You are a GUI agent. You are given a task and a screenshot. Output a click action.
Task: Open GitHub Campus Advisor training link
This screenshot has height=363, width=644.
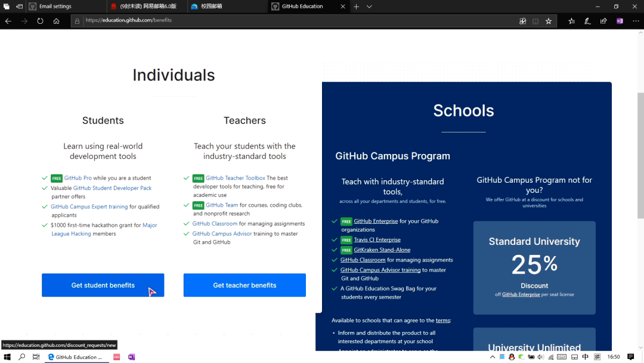pos(380,270)
